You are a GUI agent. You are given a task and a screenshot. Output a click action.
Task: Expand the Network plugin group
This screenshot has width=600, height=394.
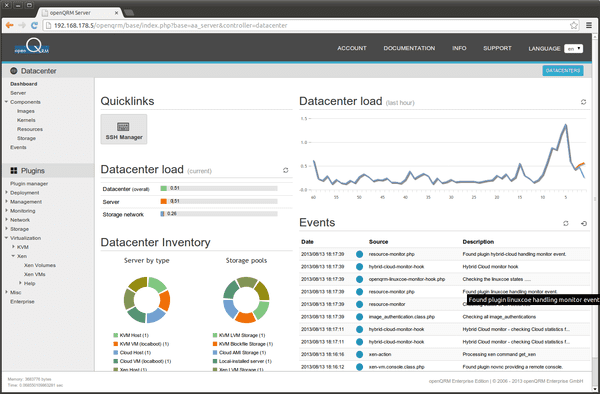pyautogui.click(x=6, y=220)
